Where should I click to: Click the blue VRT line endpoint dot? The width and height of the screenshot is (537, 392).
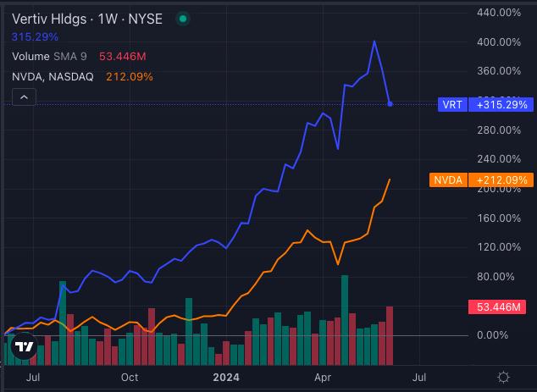tap(390, 104)
